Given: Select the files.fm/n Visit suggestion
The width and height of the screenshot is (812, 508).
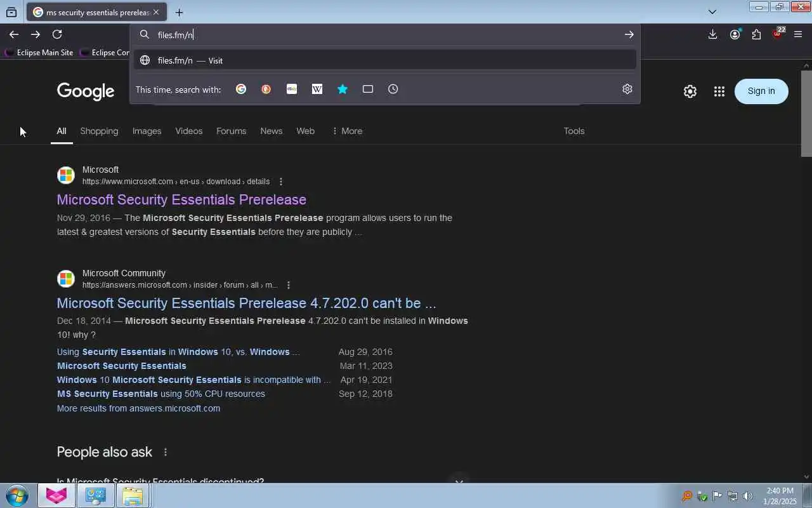Looking at the screenshot, I should pos(385,60).
